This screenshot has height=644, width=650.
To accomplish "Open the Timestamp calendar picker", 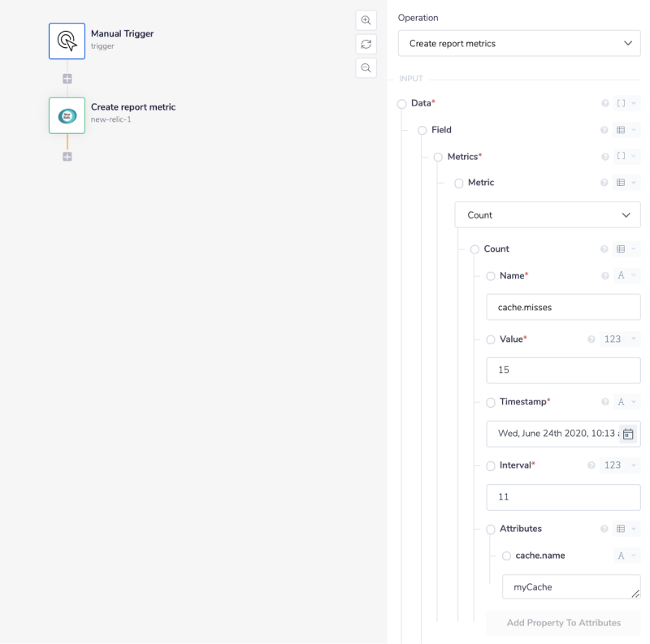I will [628, 434].
